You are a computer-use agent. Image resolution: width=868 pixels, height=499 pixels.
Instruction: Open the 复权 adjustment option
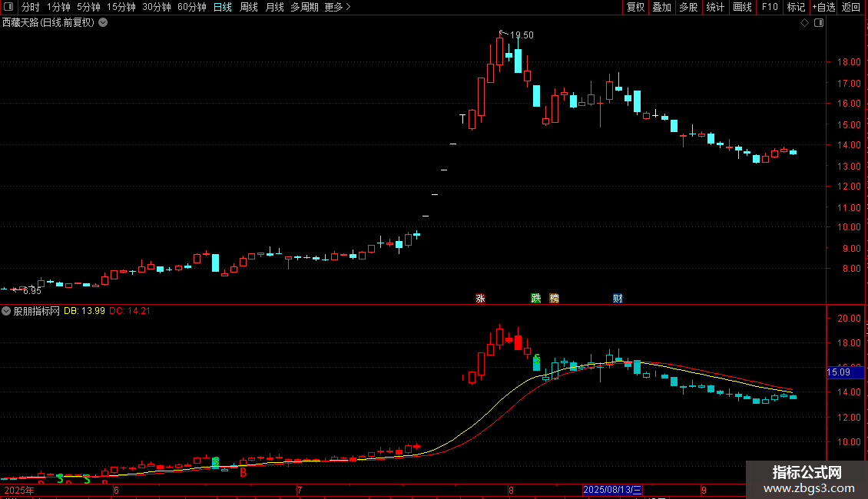click(x=635, y=7)
